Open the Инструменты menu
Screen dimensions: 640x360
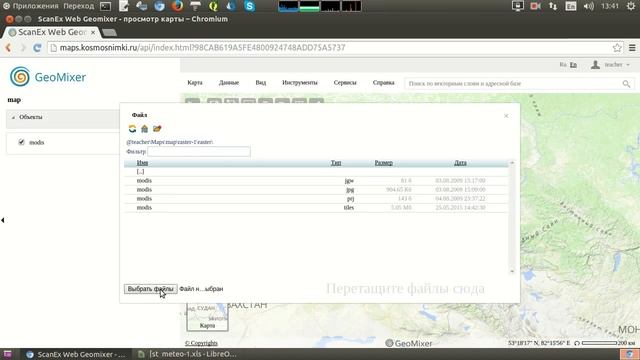coord(300,82)
